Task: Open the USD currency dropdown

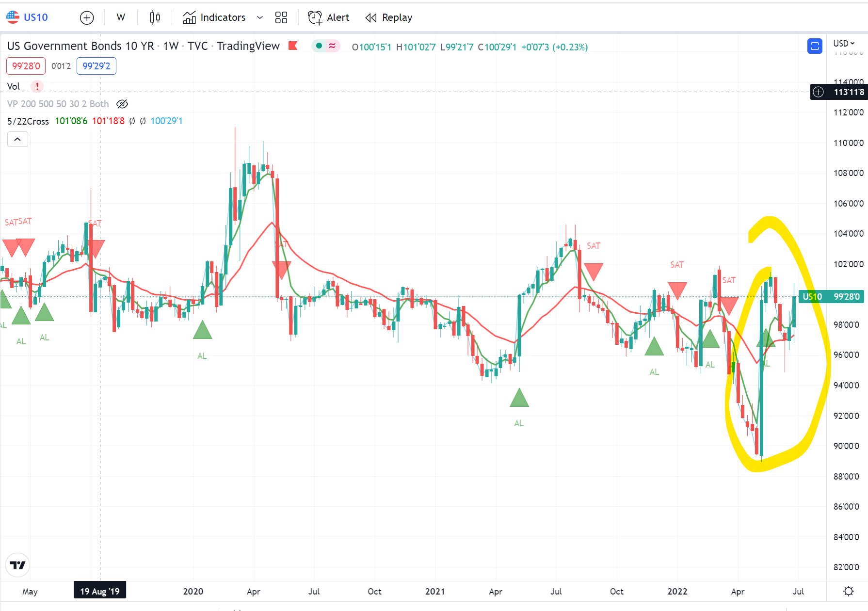Action: pyautogui.click(x=844, y=44)
